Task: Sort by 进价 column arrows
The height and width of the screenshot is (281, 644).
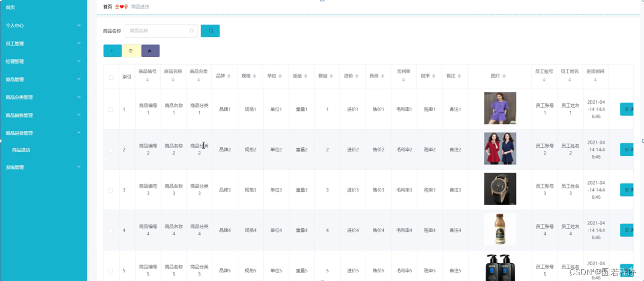Action: [357, 76]
